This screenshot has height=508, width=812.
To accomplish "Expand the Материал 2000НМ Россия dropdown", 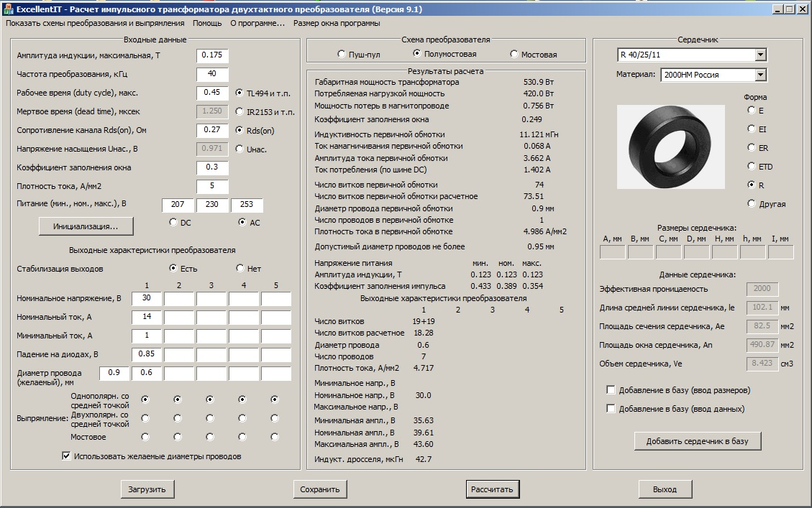I will point(760,75).
